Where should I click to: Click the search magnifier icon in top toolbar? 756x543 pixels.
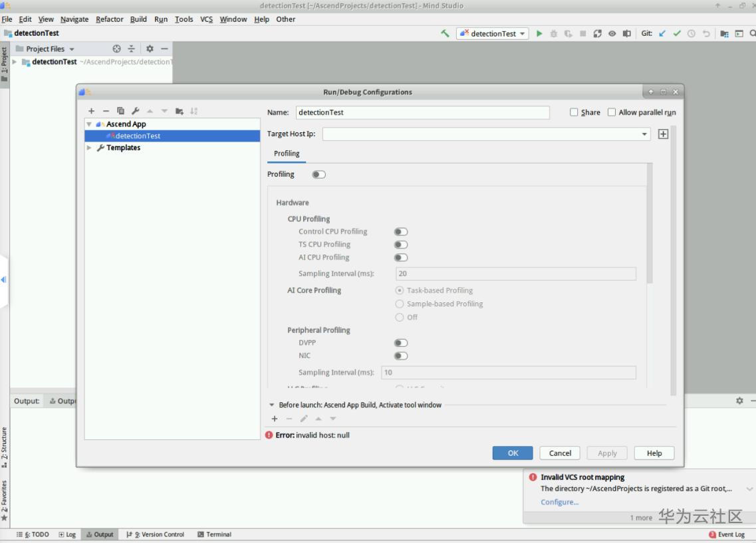pos(753,33)
